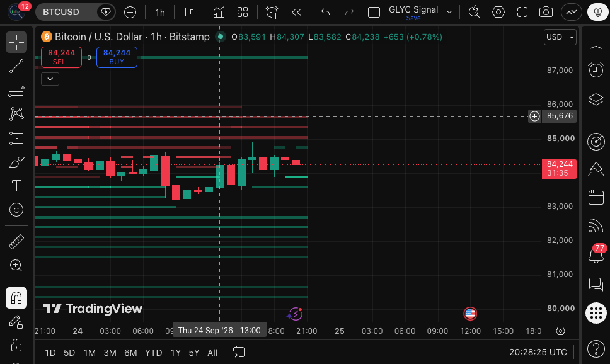This screenshot has height=364, width=610.
Task: Select the YTD time range
Action: pos(153,352)
